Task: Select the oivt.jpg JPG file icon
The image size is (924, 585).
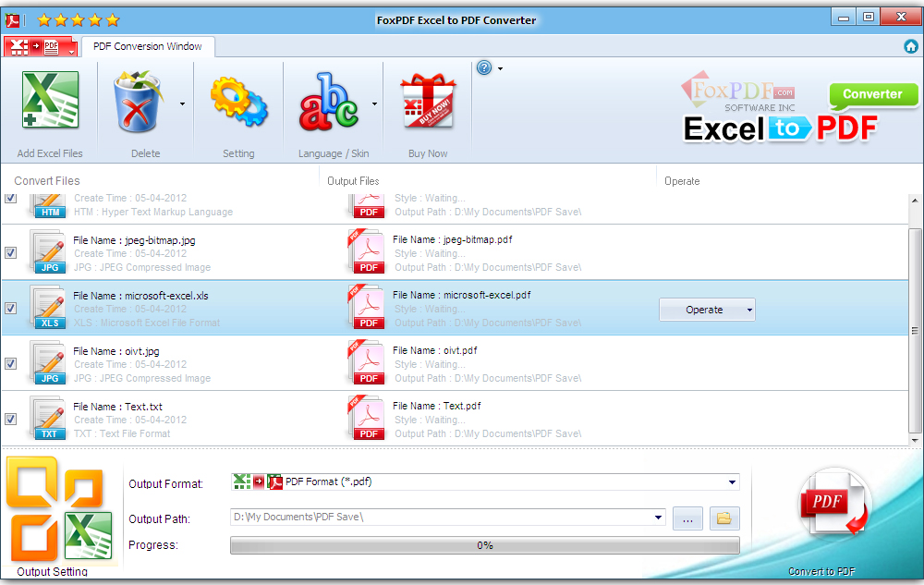Action: (48, 363)
